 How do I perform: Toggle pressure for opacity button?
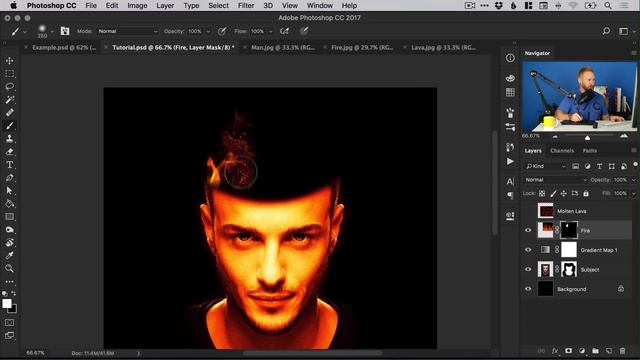(x=222, y=31)
